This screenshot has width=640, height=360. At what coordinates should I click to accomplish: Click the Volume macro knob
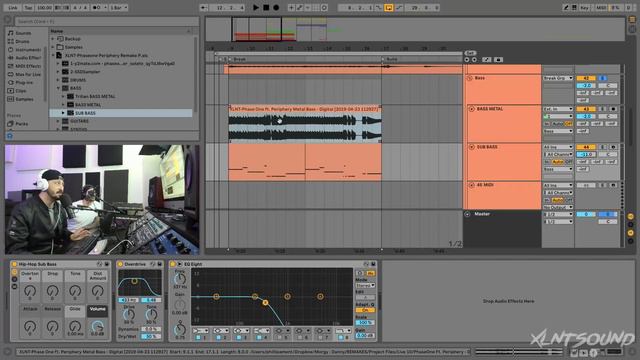(97, 326)
